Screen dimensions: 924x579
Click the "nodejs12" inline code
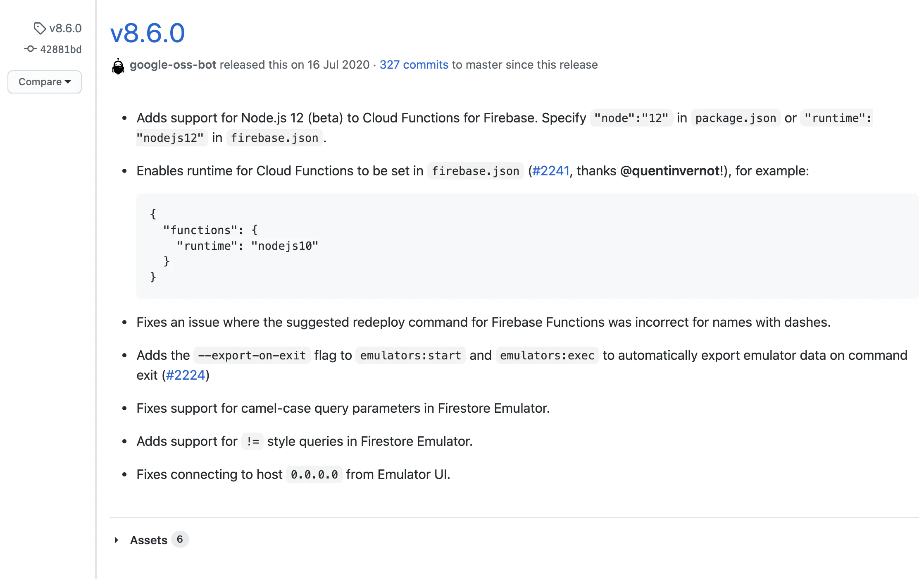(x=172, y=138)
